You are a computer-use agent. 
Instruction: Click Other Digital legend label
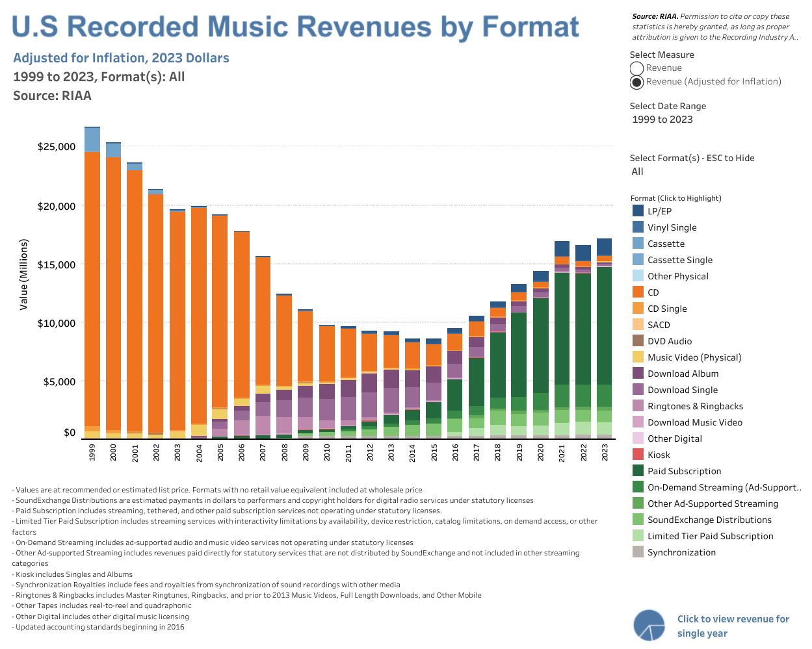675,439
